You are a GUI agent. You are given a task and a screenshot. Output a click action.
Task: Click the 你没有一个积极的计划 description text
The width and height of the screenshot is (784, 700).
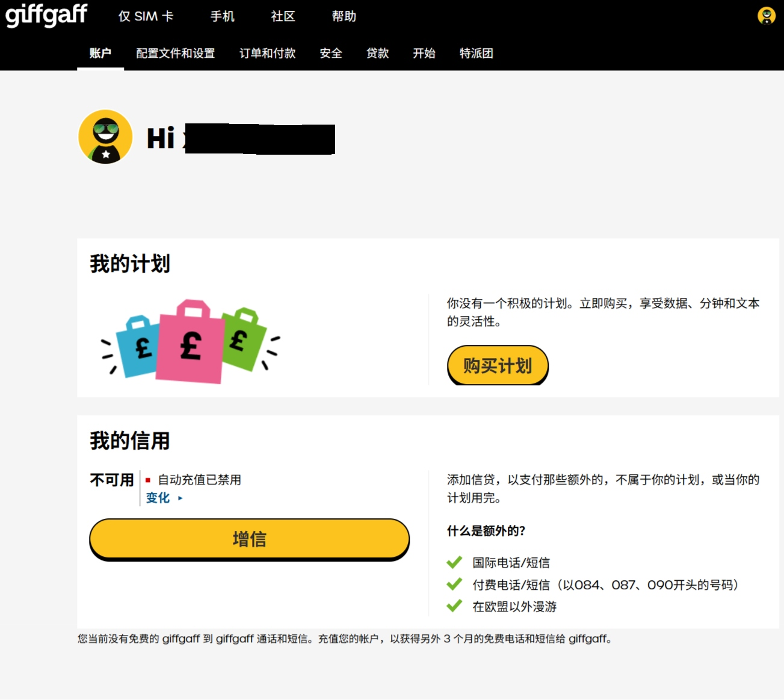(x=603, y=312)
